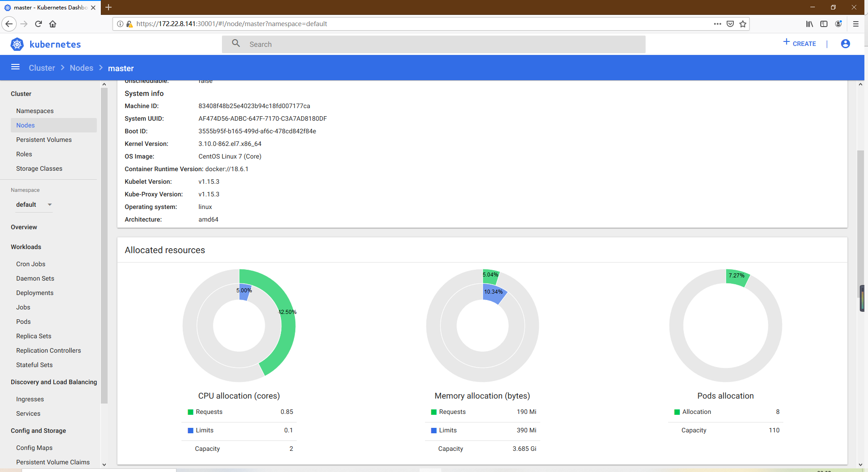Viewport: 868px width, 472px height.
Task: Open a new browser tab
Action: coord(108,7)
